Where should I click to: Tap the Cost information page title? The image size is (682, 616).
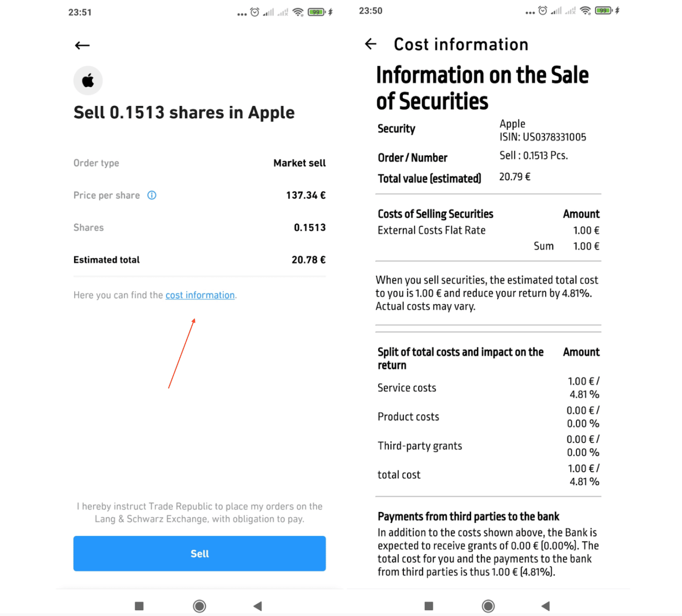(461, 44)
